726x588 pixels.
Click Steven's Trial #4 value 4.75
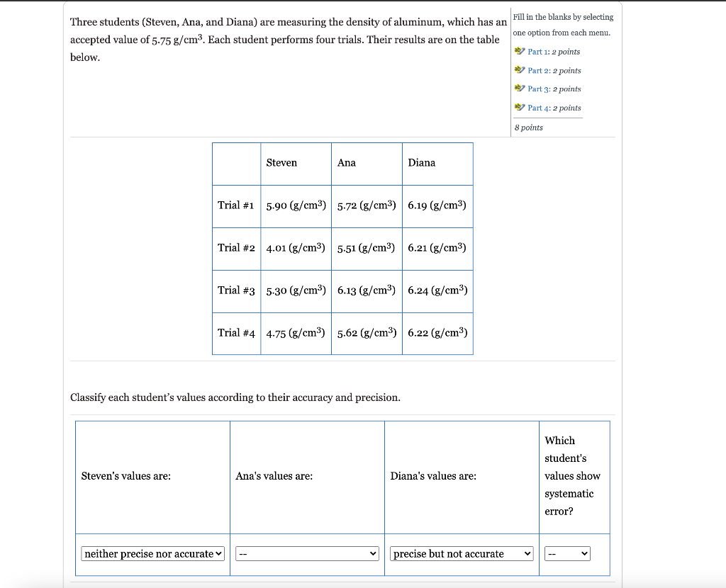pyautogui.click(x=296, y=333)
